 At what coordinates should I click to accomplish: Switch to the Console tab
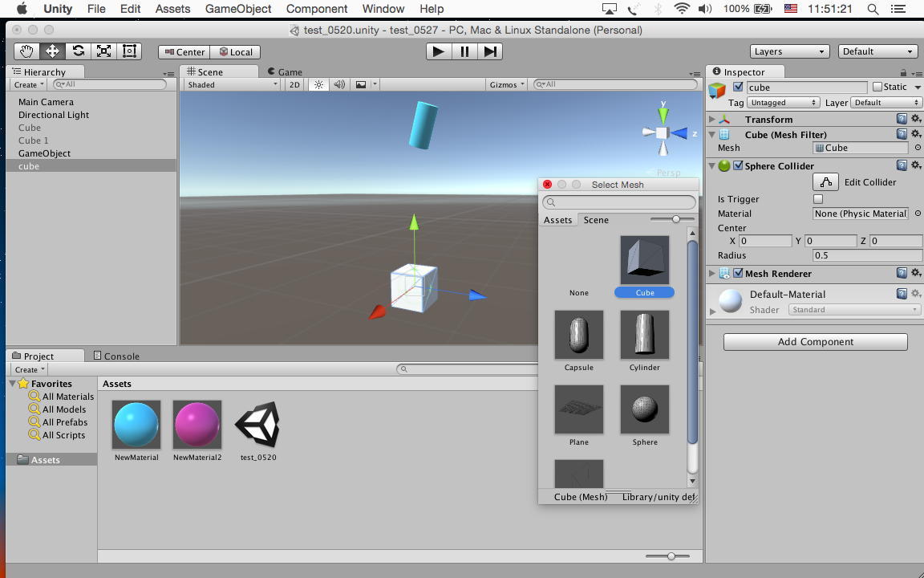tap(116, 356)
